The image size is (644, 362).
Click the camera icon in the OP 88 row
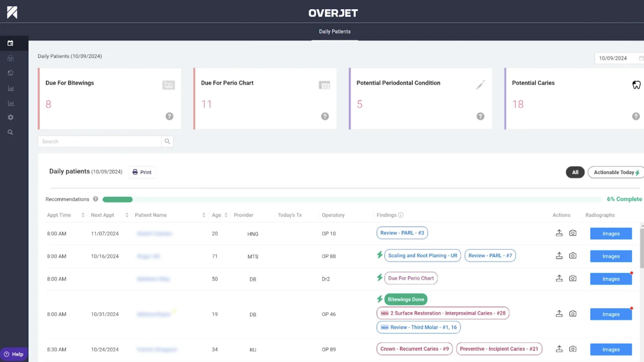[x=573, y=256]
